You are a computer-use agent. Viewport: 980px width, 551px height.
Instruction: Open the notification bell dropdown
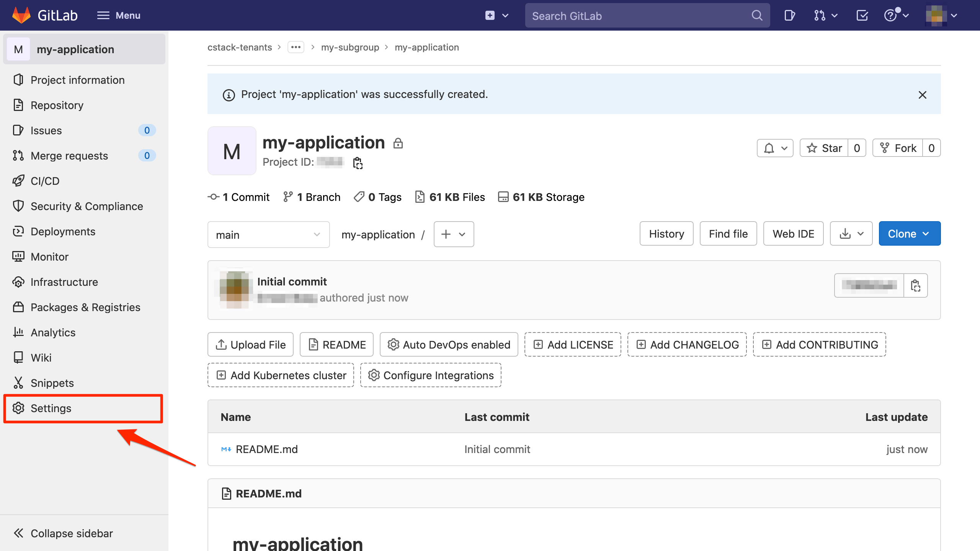point(775,148)
